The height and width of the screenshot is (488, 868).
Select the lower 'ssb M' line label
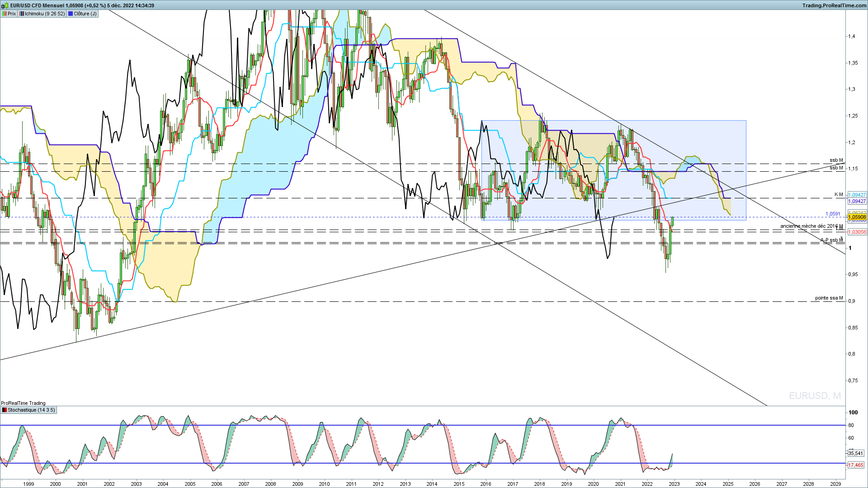point(836,168)
